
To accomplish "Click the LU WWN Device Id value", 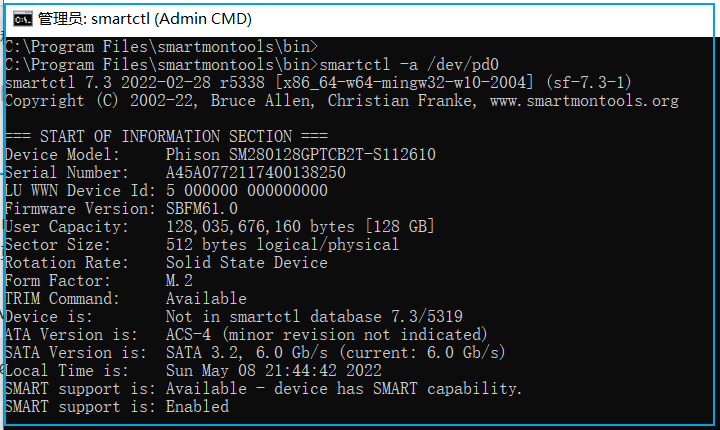I will 246,190.
